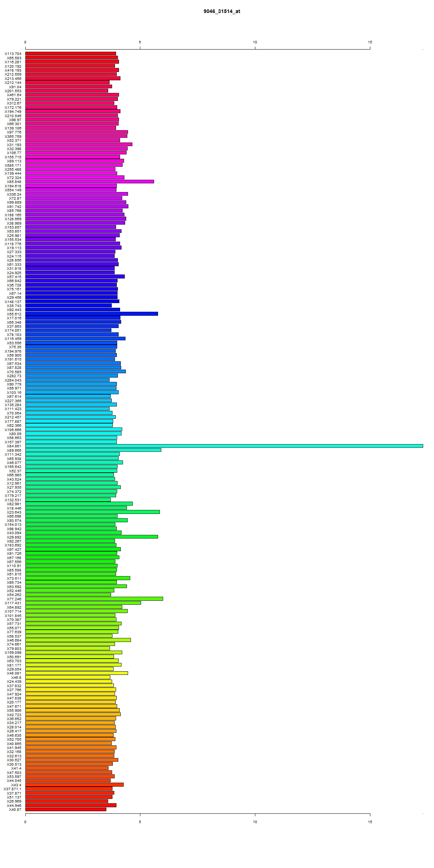Click the X132.531 label
434x868 pixels.
pos(13,500)
